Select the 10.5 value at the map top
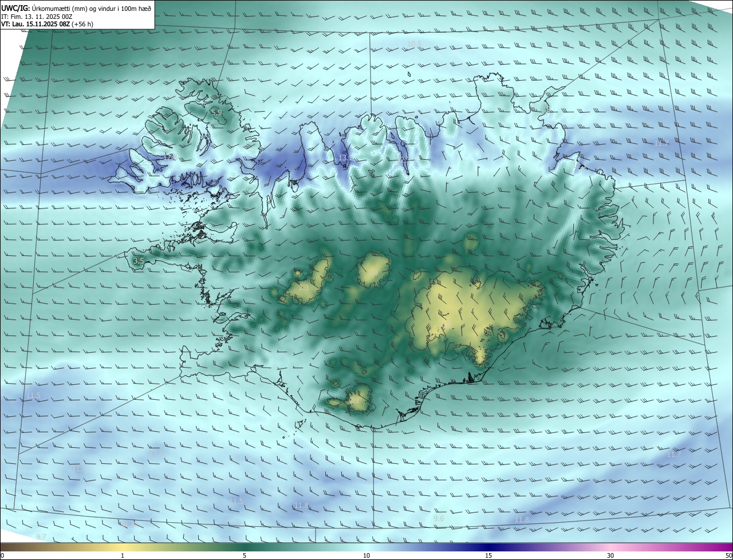 pos(414,44)
